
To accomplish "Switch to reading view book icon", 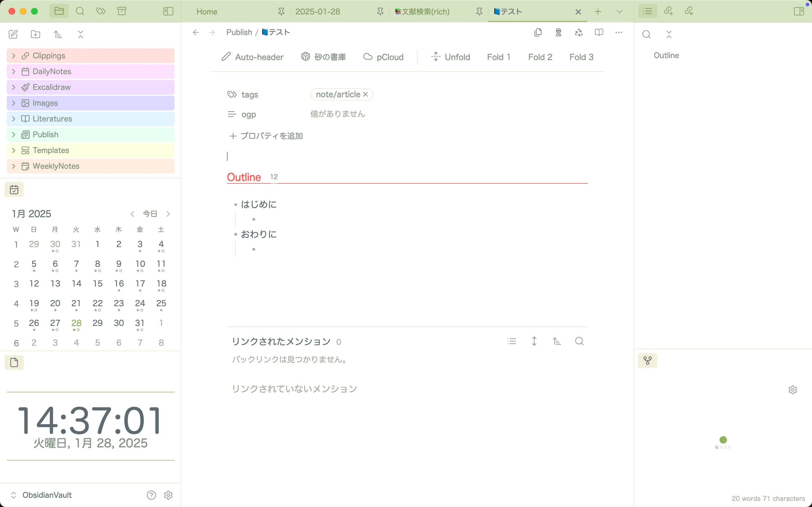I will pyautogui.click(x=599, y=32).
